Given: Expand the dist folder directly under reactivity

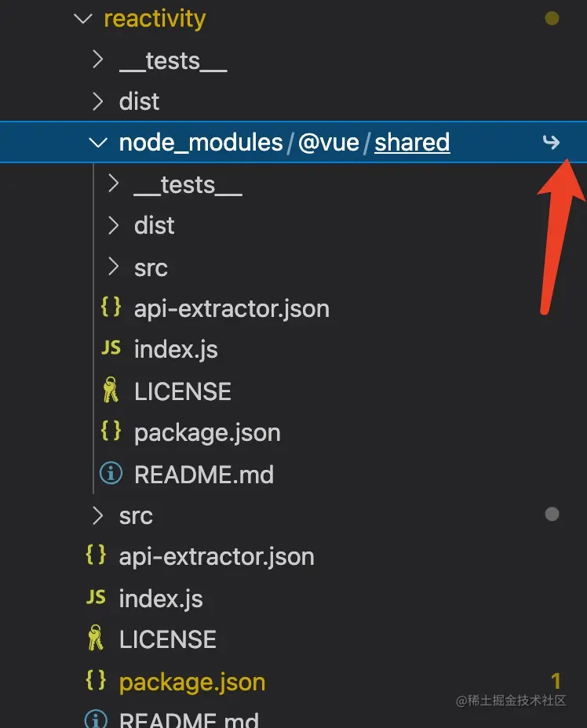Looking at the screenshot, I should pyautogui.click(x=98, y=101).
